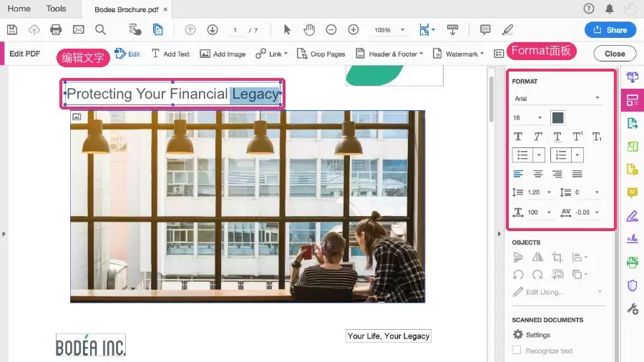The image size is (644, 362).
Task: Apply bold text style
Action: coord(518,136)
